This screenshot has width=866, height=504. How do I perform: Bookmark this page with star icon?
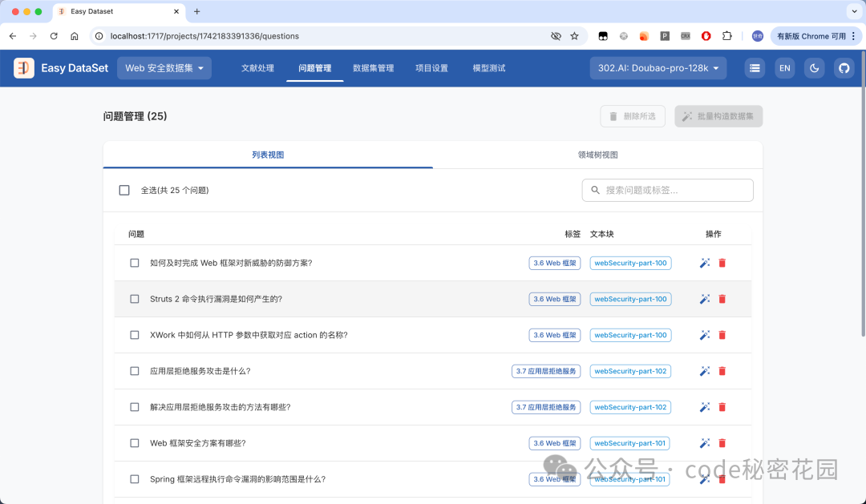[x=574, y=36]
